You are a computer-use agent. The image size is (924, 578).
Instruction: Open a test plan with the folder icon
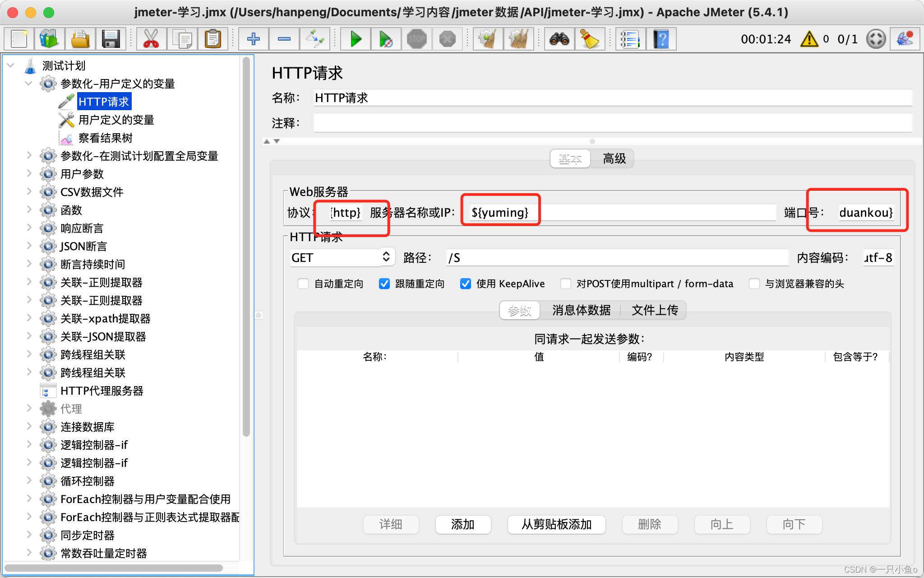tap(80, 39)
